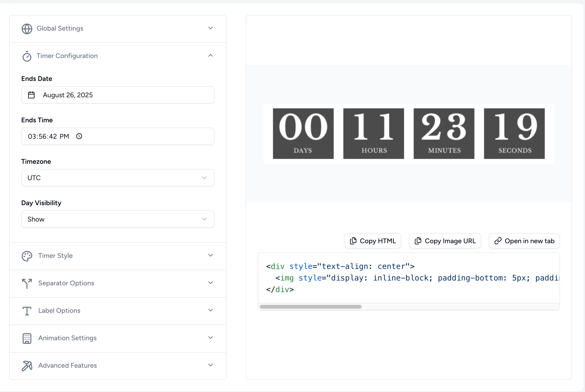
Task: Click the grid icon for Animation Settings
Action: point(27,338)
